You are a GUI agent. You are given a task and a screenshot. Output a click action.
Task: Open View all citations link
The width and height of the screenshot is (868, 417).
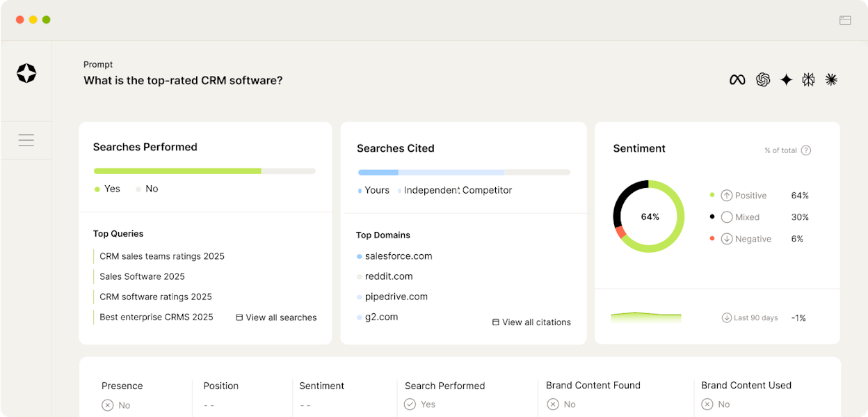tap(531, 322)
